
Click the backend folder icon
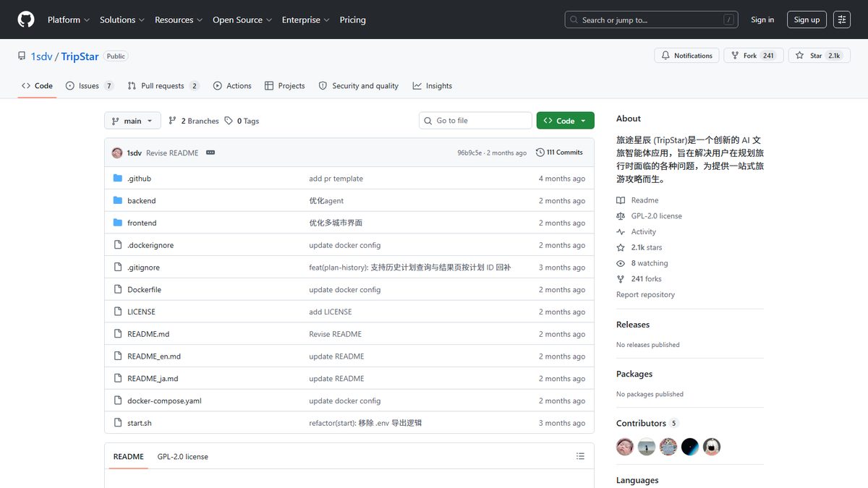pyautogui.click(x=118, y=200)
